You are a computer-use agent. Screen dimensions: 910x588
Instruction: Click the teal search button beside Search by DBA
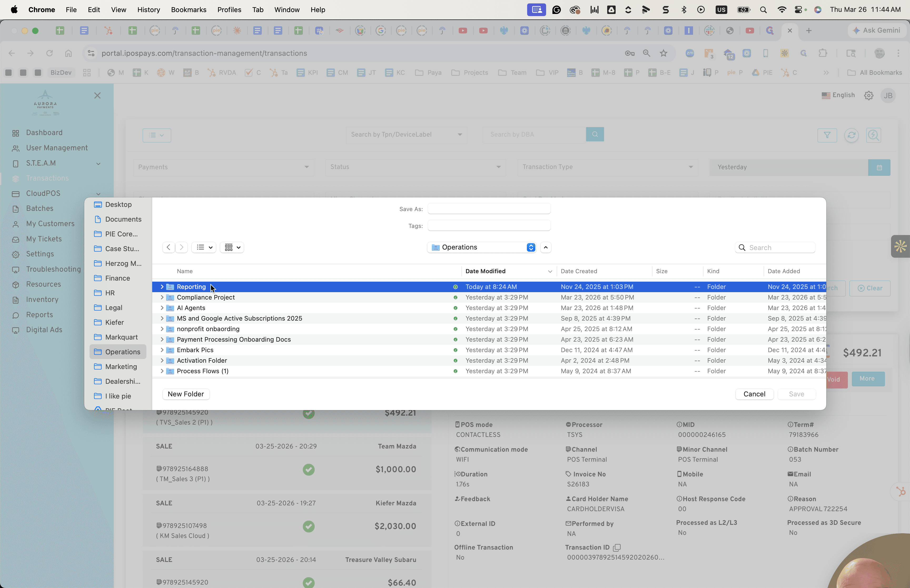click(595, 134)
